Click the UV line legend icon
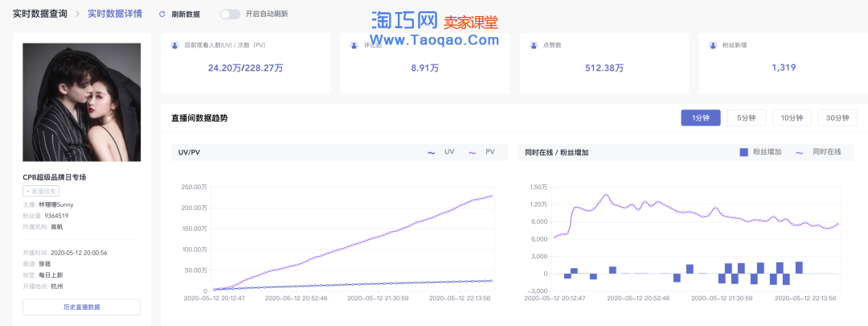The width and height of the screenshot is (868, 326). click(x=432, y=151)
